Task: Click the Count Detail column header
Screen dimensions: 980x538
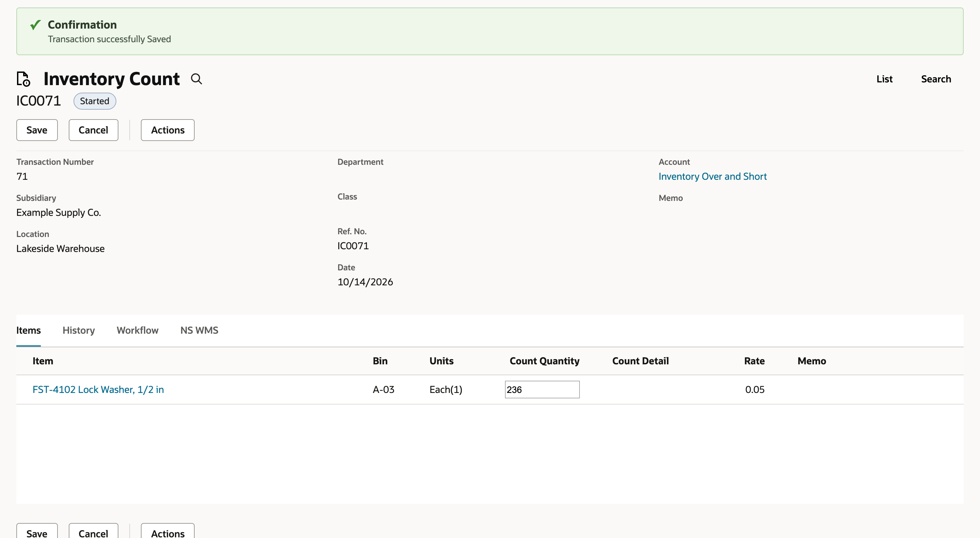Action: [x=640, y=361]
